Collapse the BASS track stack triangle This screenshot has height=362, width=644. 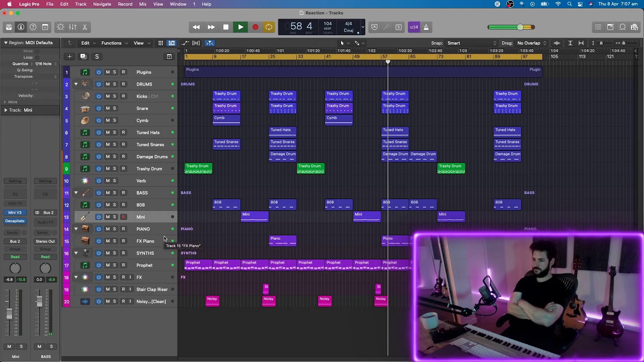(x=76, y=193)
